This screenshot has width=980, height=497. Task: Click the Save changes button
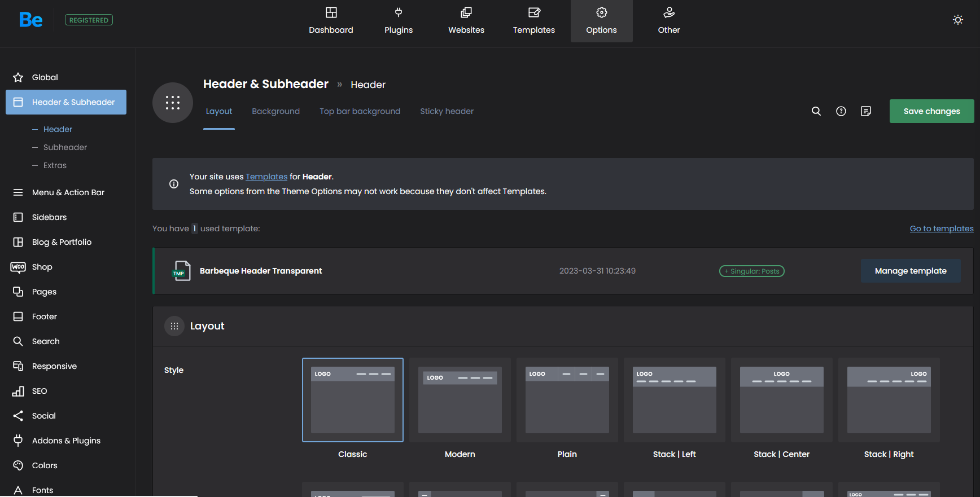click(x=932, y=111)
